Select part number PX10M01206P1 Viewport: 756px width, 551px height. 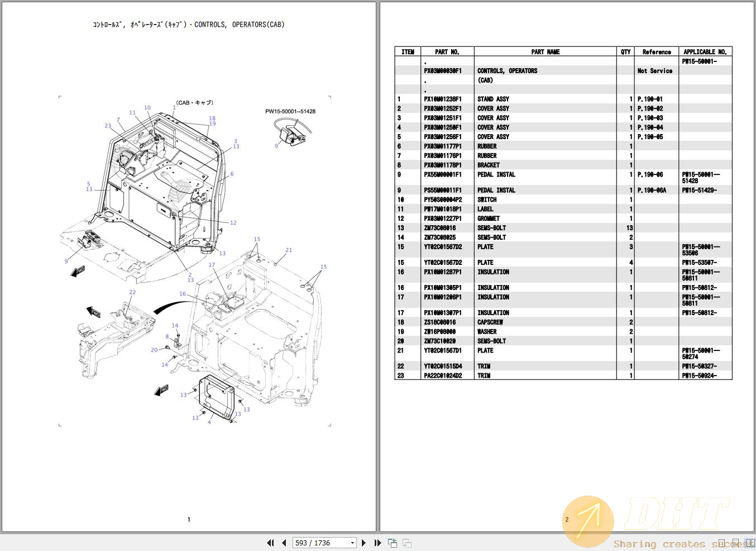coord(443,297)
